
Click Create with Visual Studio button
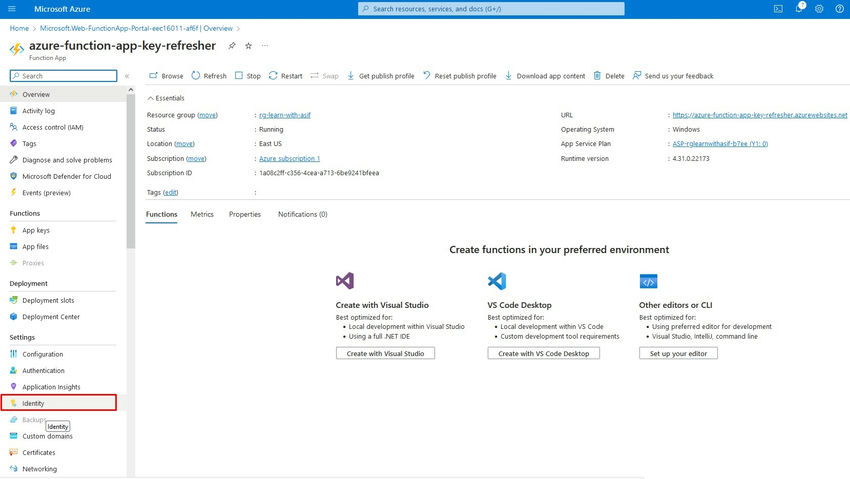tap(385, 353)
